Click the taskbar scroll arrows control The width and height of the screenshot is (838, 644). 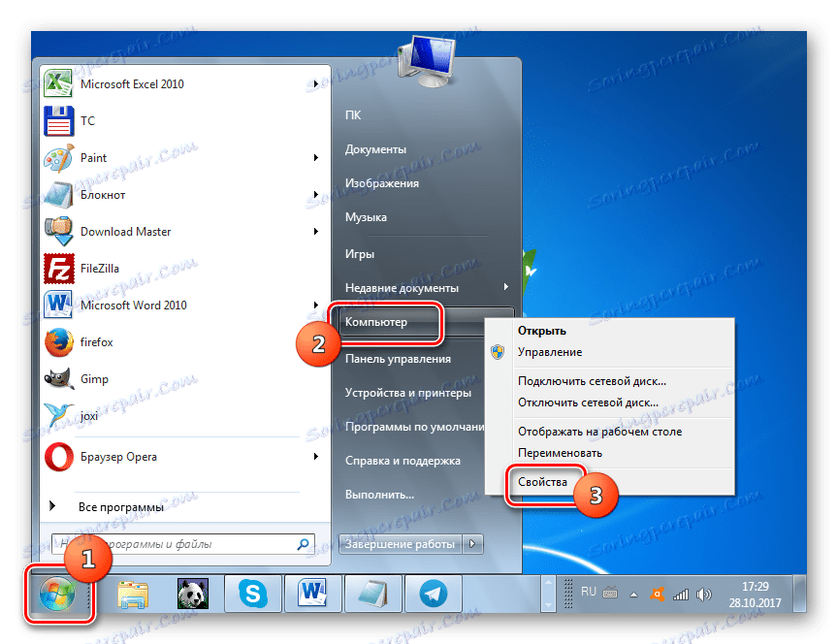coord(548,594)
